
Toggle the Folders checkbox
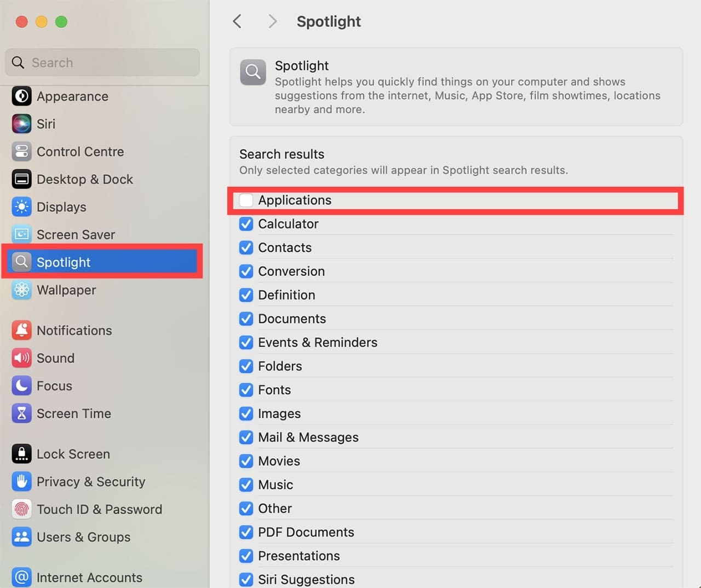(246, 366)
